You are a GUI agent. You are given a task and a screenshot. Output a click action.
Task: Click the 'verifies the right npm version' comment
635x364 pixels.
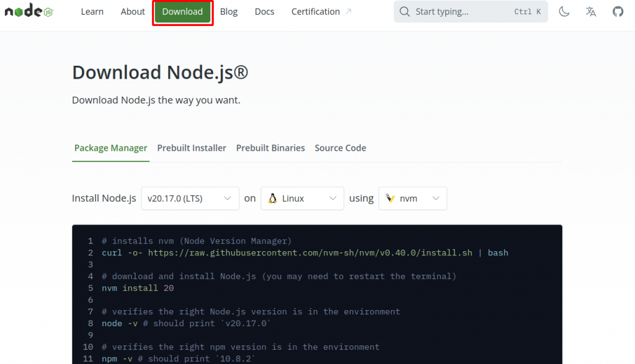tap(241, 347)
